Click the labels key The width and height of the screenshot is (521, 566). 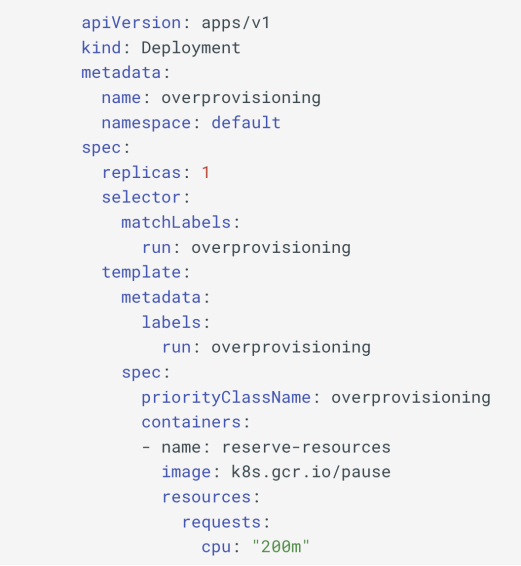(x=171, y=322)
